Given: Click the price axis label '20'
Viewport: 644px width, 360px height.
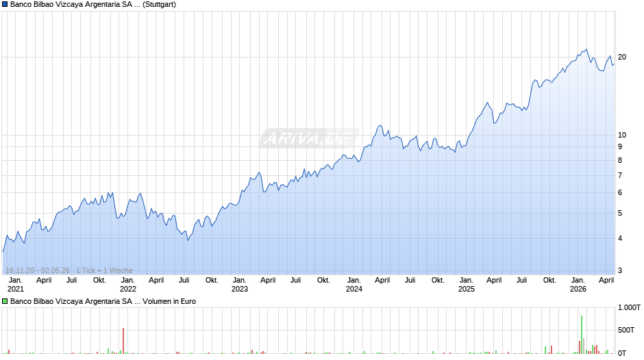Looking at the screenshot, I should pos(622,57).
